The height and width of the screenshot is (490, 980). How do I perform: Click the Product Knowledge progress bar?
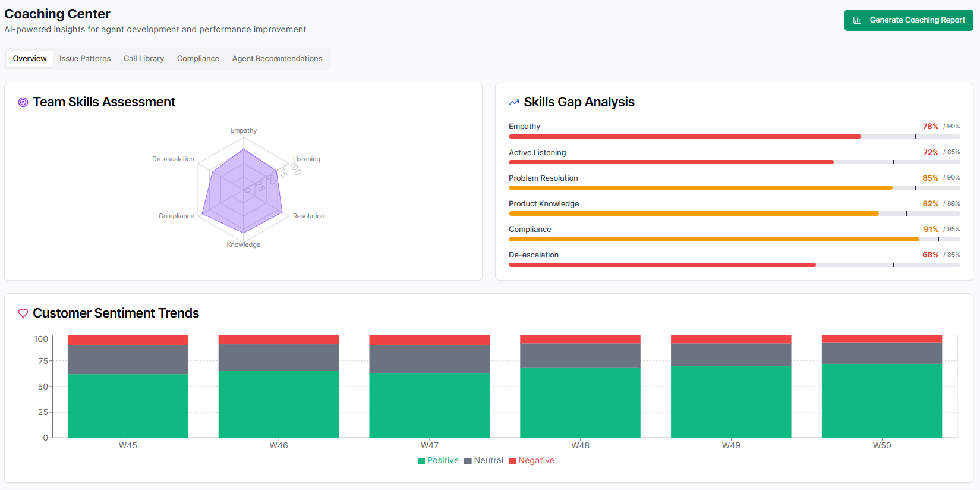point(735,213)
